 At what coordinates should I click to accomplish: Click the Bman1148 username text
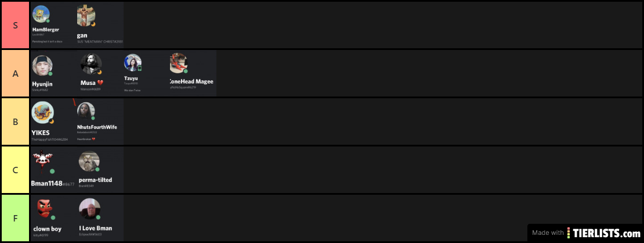[46, 183]
